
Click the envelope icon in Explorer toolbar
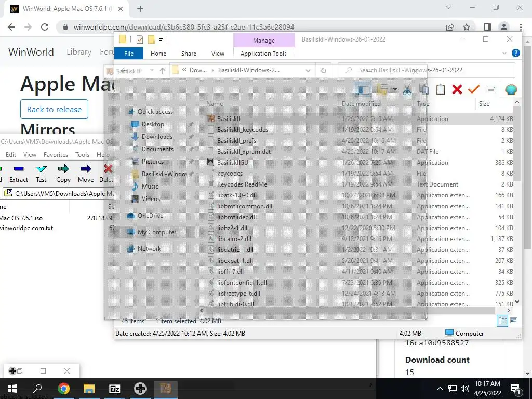point(490,89)
